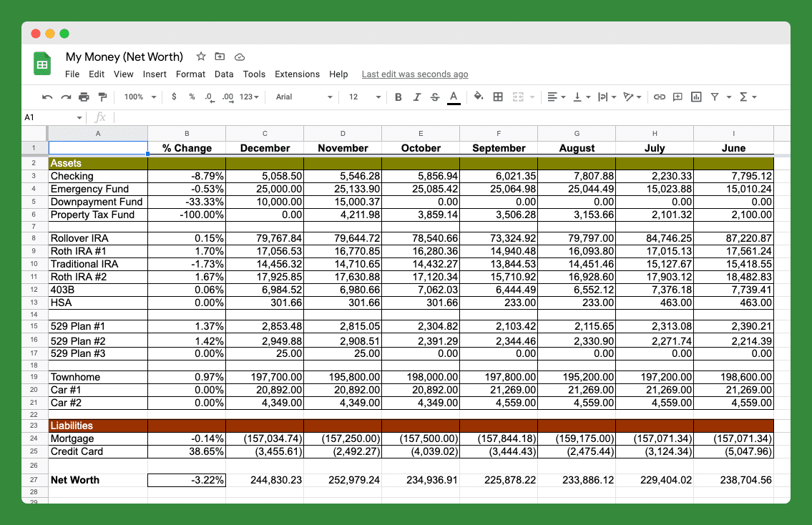The height and width of the screenshot is (525, 812).
Task: Open the font size 12 dropdown
Action: click(361, 97)
